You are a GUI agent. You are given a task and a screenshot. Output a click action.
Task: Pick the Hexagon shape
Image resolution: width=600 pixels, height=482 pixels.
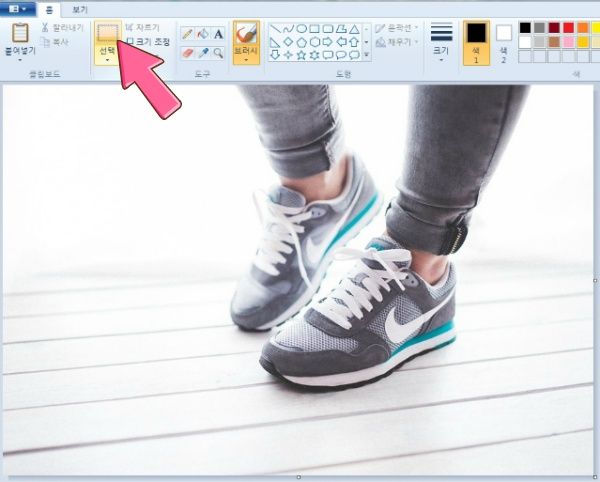[315, 42]
